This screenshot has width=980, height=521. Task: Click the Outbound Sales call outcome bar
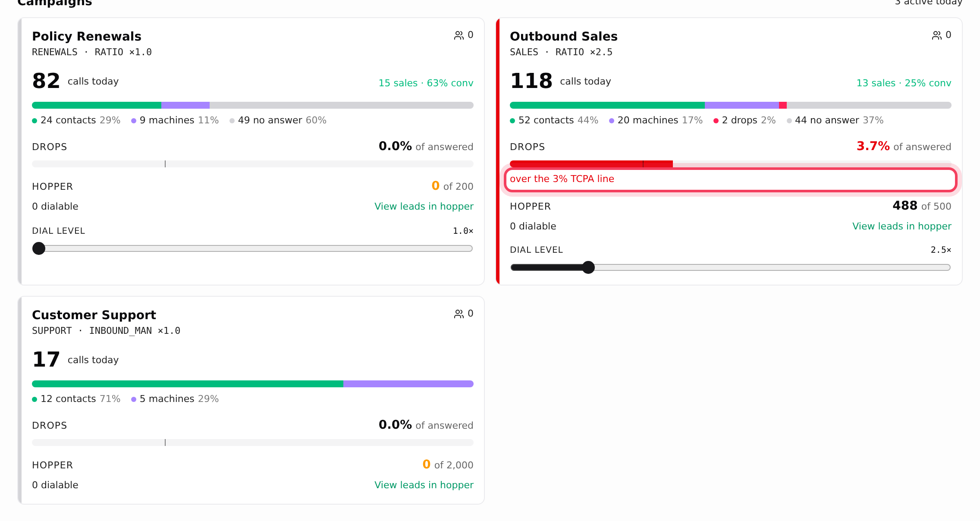pos(731,105)
